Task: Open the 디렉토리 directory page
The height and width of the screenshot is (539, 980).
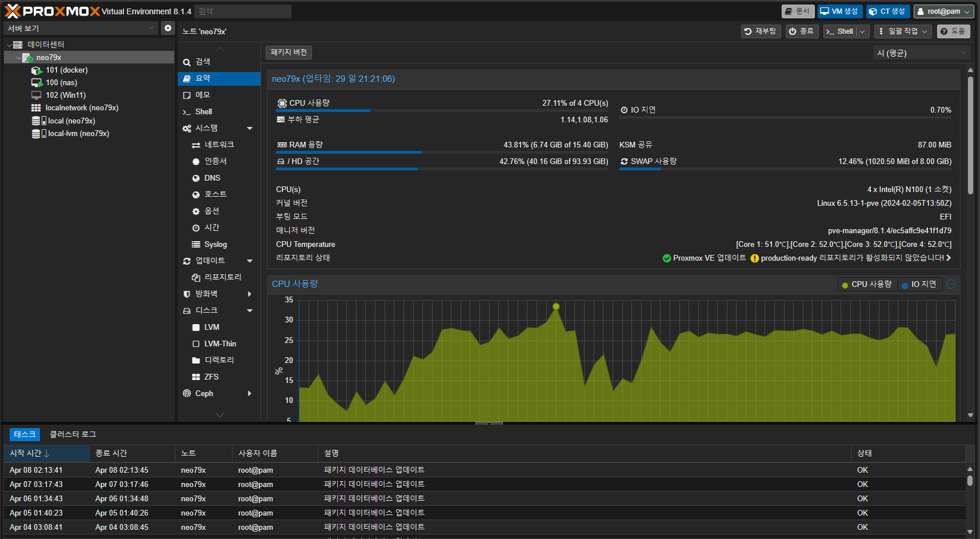Action: 219,361
